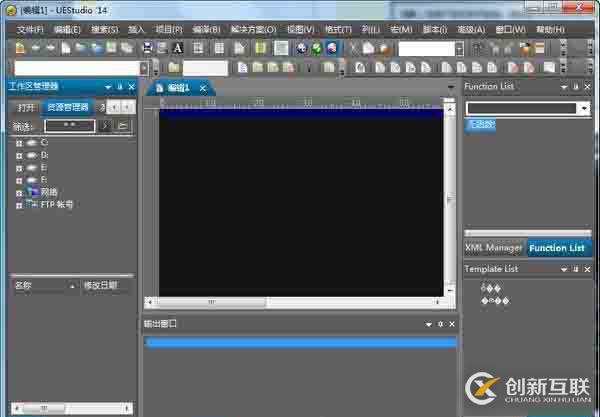This screenshot has height=417, width=600.
Task: Toggle auto-hide pin on workspace manager panel
Action: pos(119,87)
